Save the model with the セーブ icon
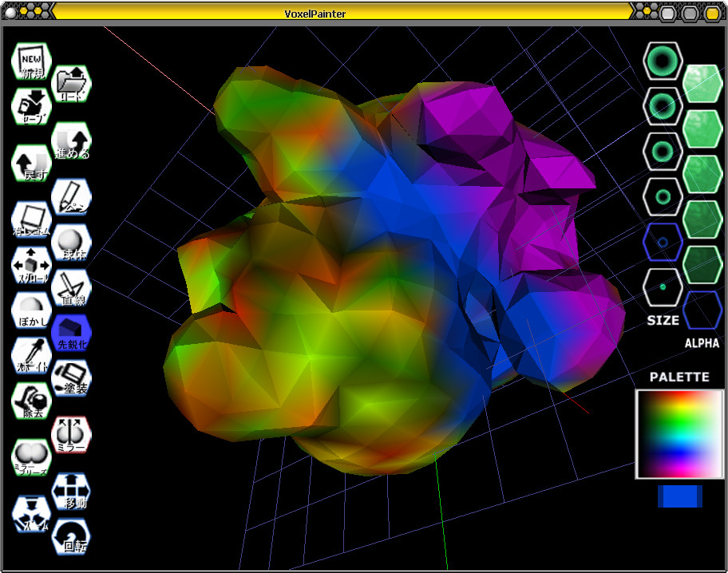 pyautogui.click(x=31, y=106)
